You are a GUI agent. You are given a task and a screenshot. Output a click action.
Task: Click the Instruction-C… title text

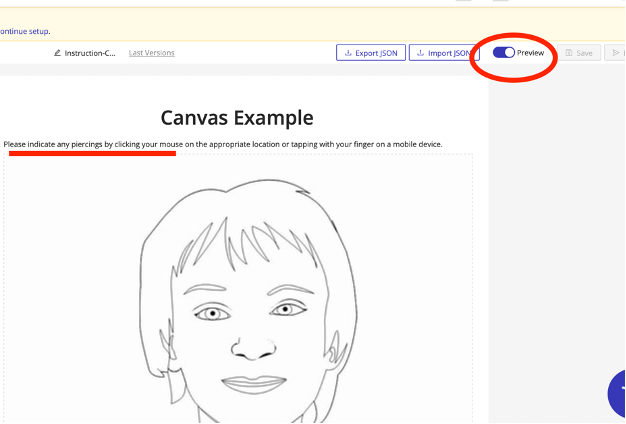(x=90, y=52)
